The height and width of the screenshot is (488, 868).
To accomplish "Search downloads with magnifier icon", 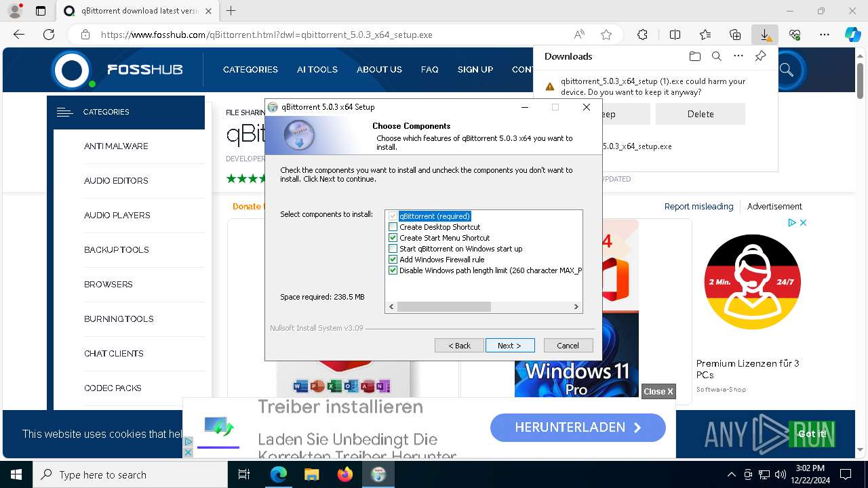I will tap(716, 56).
